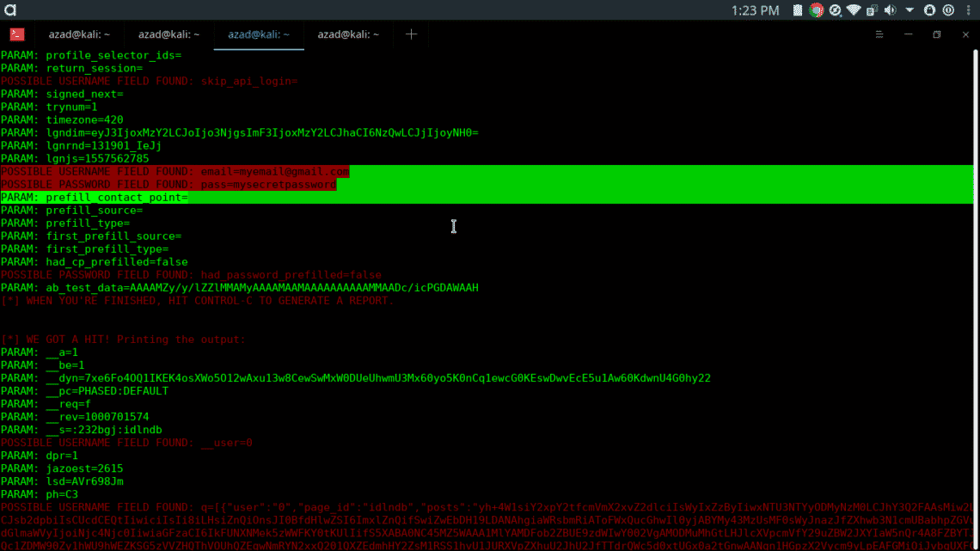Click the profile_selector_ids= line

(91, 55)
